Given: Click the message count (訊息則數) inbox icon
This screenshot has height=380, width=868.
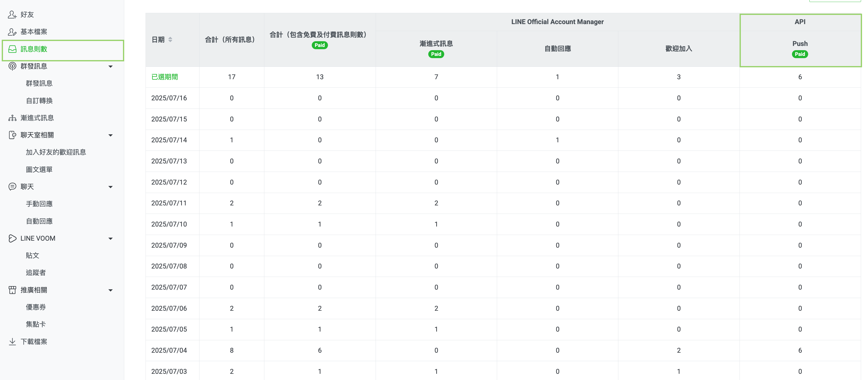Looking at the screenshot, I should tap(12, 49).
